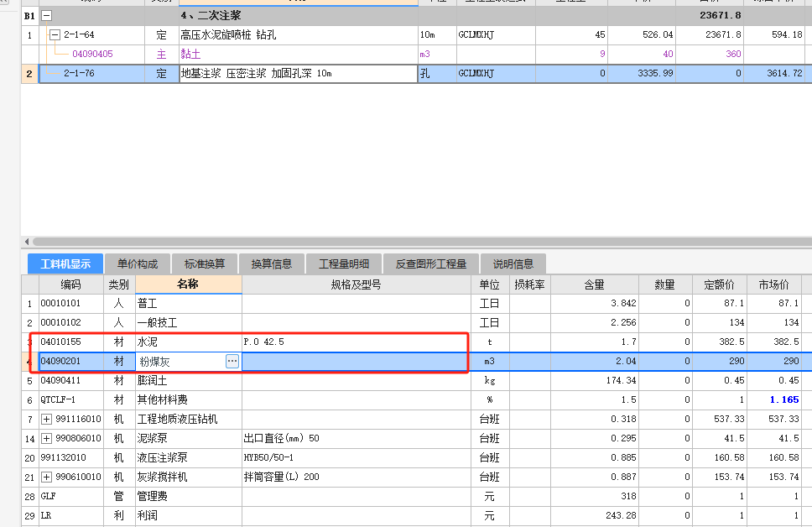The image size is (812, 527).
Task: Collapse the 2-1-64 tree node
Action: pos(55,35)
